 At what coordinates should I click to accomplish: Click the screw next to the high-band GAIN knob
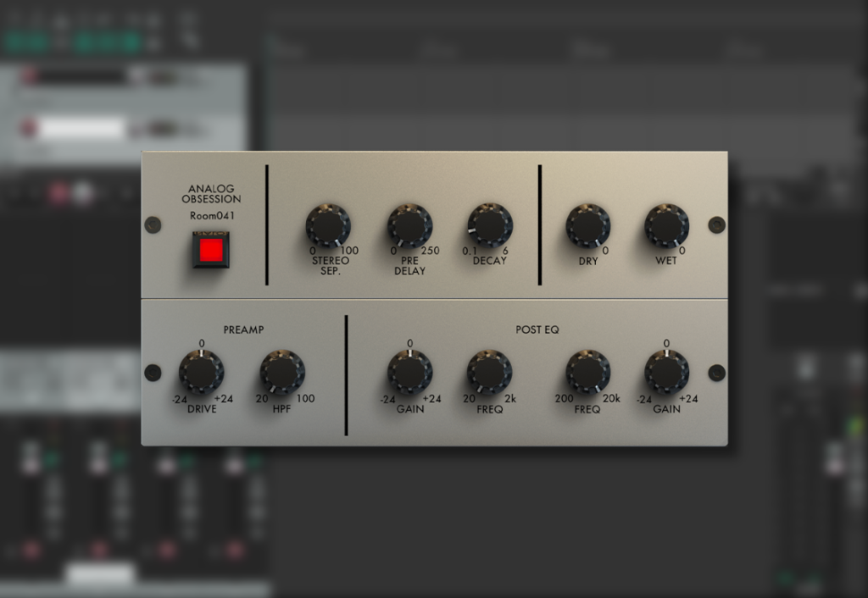716,373
